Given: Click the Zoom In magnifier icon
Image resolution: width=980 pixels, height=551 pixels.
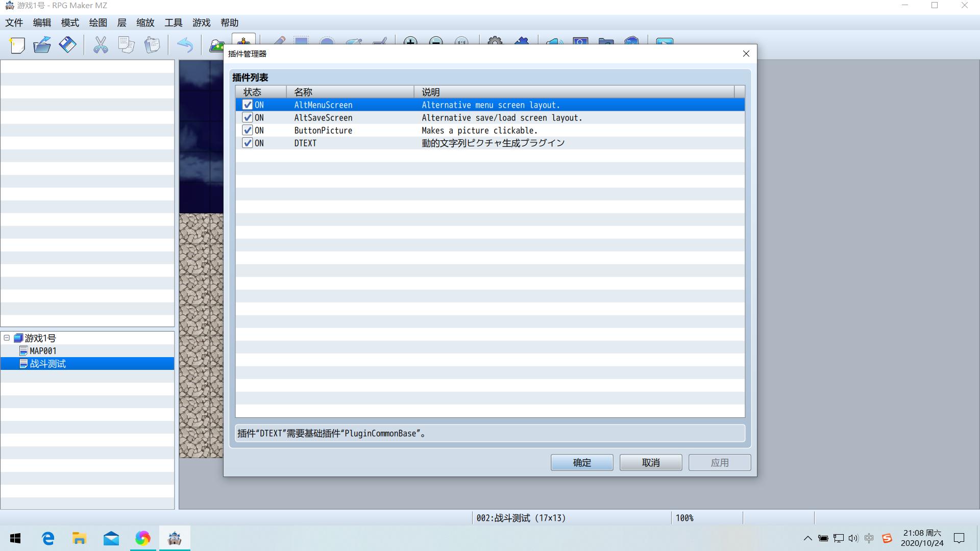Looking at the screenshot, I should (410, 41).
